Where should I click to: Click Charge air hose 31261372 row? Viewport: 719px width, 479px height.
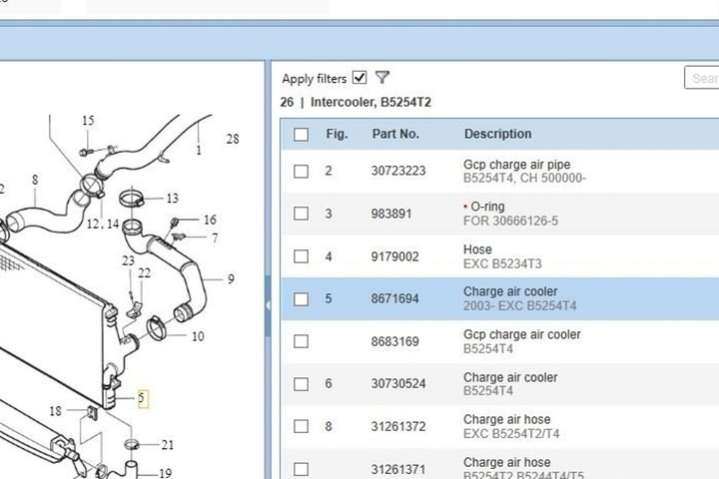point(398,426)
